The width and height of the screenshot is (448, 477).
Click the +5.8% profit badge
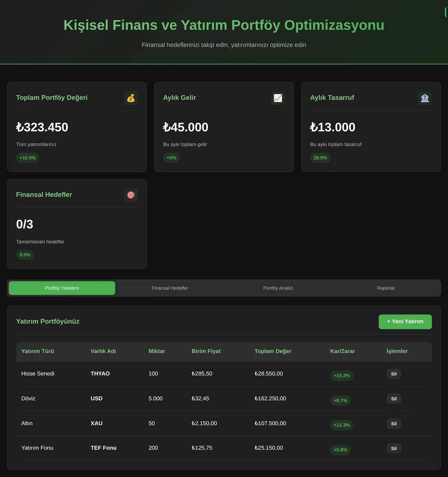[x=340, y=450]
